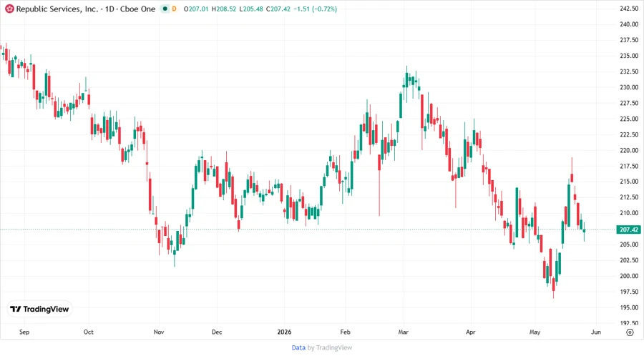This screenshot has width=644, height=356.
Task: Click the Jun label on time axis
Action: [x=595, y=332]
